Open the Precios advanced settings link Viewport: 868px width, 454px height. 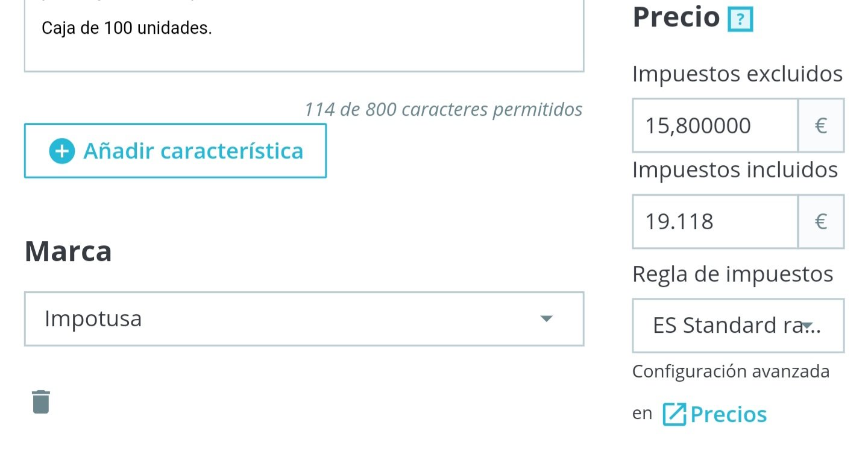coord(728,414)
